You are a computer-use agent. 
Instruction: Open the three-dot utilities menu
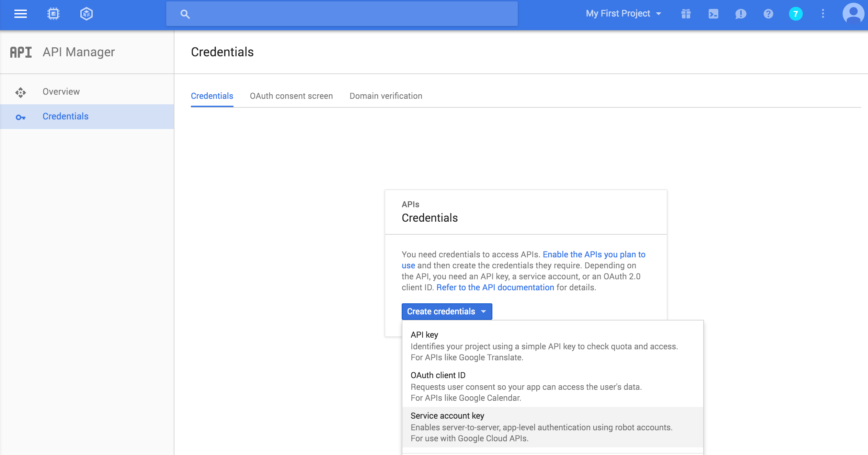[x=823, y=14]
